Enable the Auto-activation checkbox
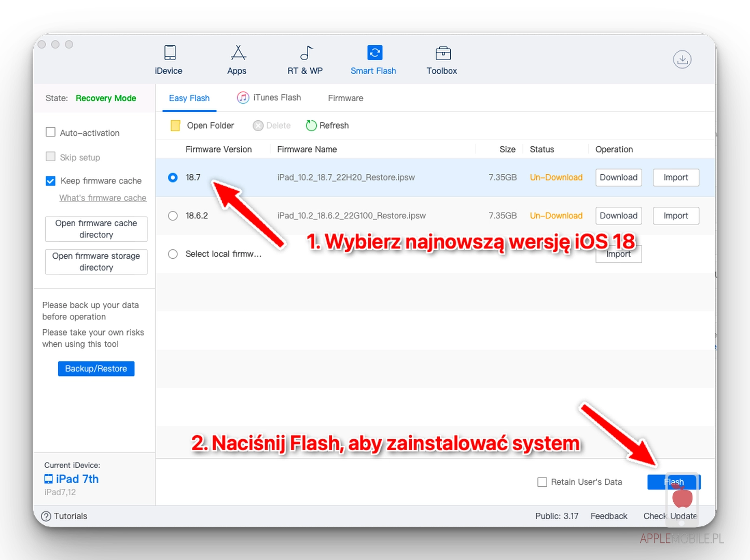 (50, 132)
